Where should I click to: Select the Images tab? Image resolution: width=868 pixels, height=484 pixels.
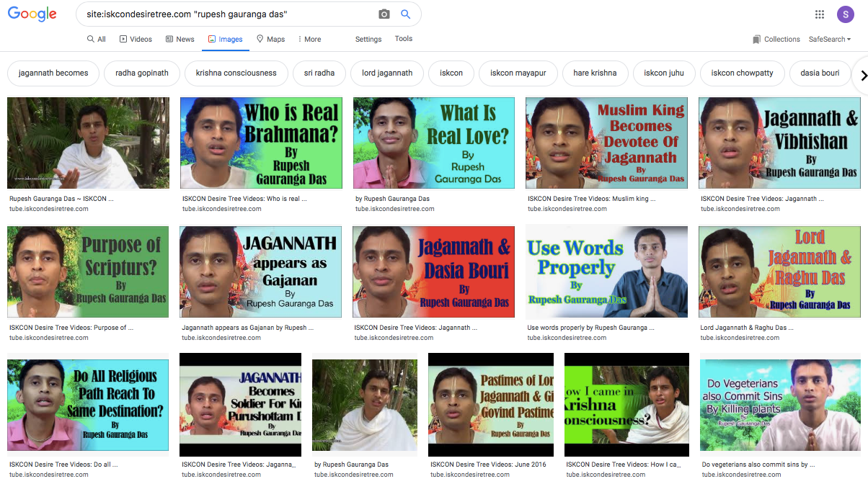click(x=225, y=40)
